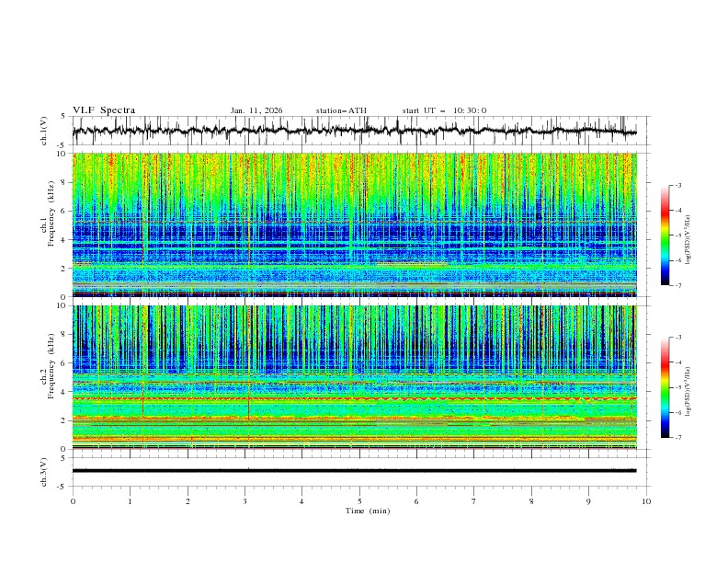Click the time axis tick label "6"
The height and width of the screenshot is (563, 728).
[416, 501]
